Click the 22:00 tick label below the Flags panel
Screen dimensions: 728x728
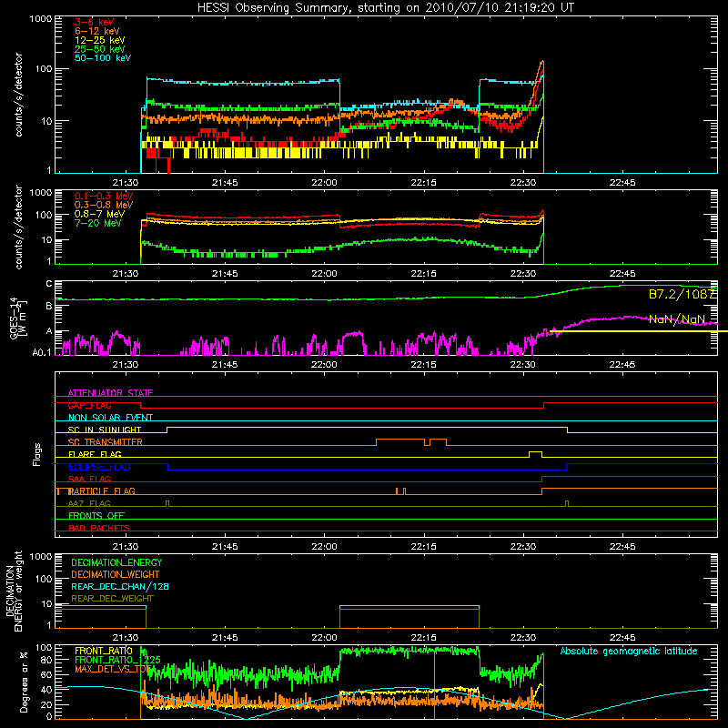coord(324,547)
